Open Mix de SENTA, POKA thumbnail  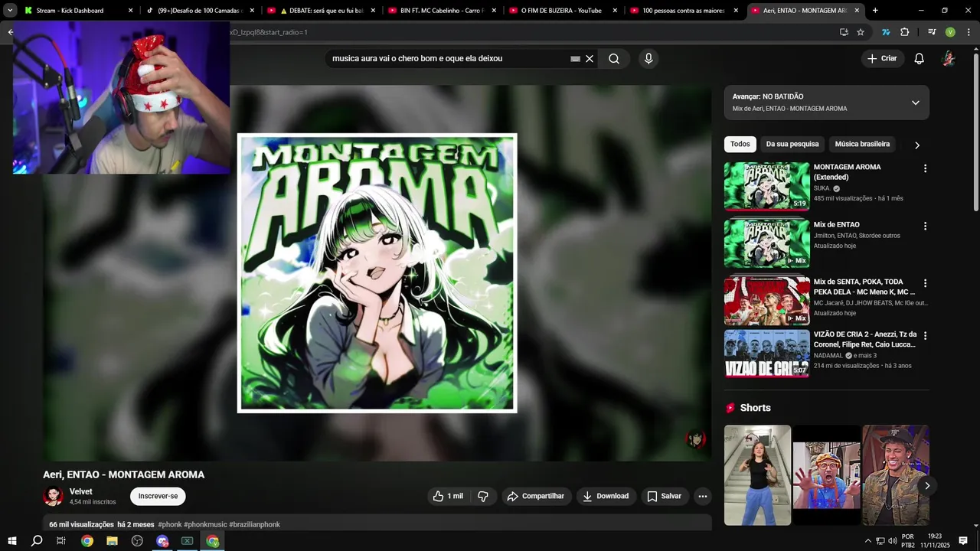pyautogui.click(x=766, y=301)
